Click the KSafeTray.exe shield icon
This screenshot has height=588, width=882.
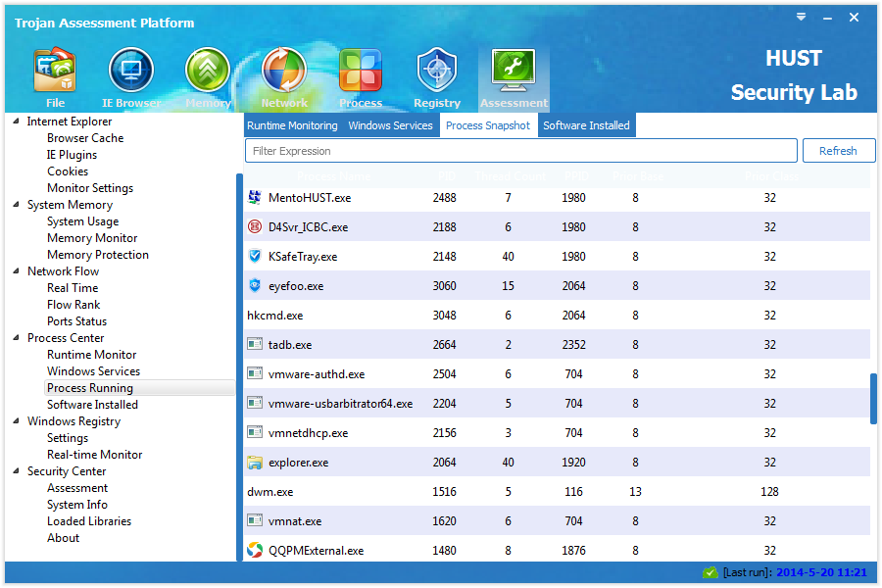coord(255,256)
